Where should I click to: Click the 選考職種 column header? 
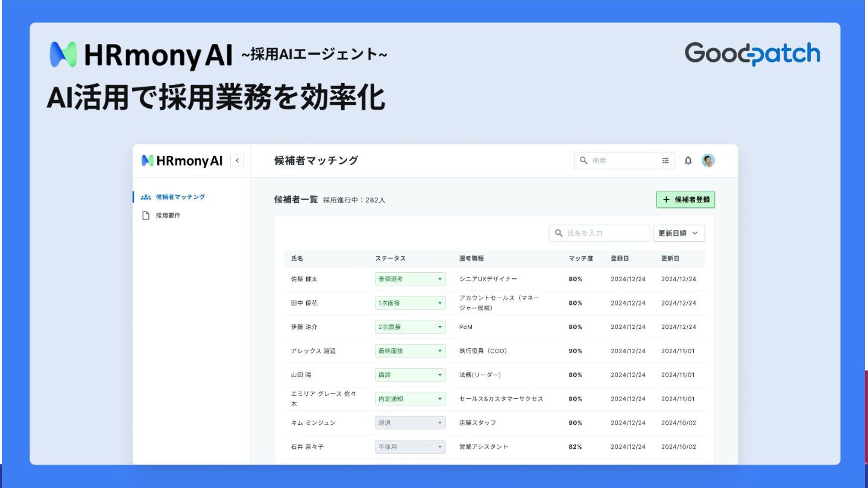pyautogui.click(x=471, y=258)
